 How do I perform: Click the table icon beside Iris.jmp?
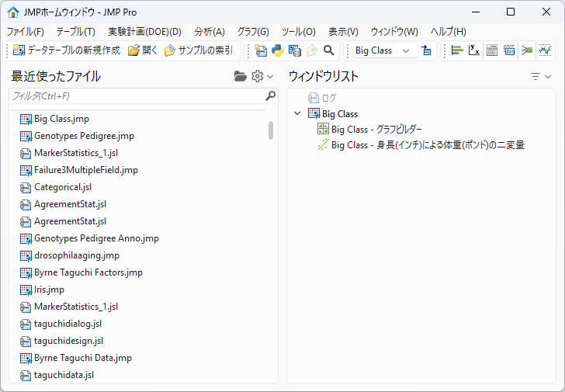[26, 290]
